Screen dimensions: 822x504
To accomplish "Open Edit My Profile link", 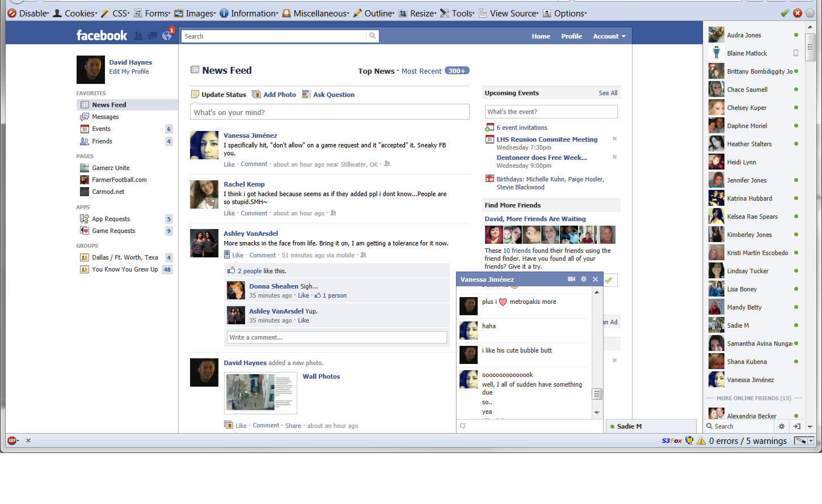I will (129, 71).
